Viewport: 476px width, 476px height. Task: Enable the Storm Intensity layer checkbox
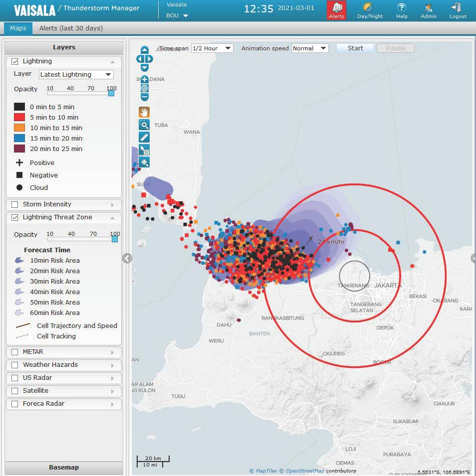(15, 204)
